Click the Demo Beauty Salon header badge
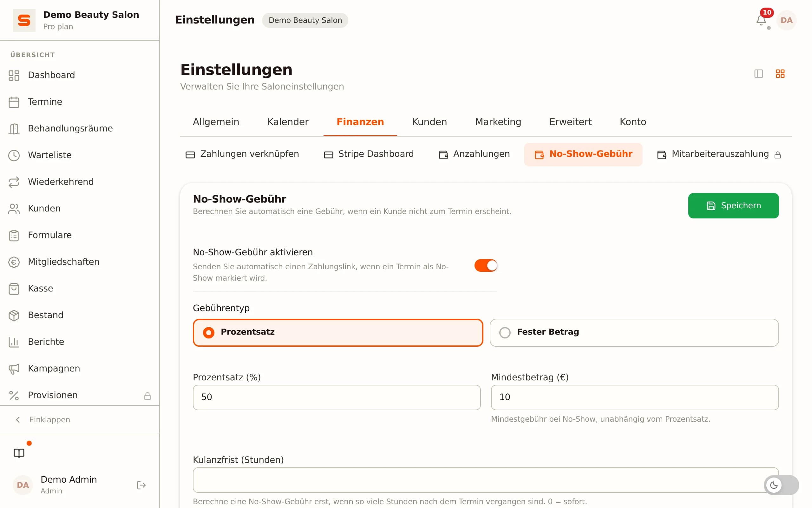Viewport: 812px width, 508px height. tap(305, 20)
